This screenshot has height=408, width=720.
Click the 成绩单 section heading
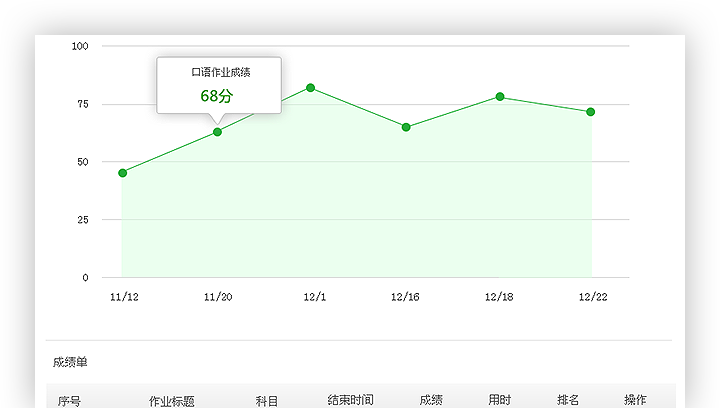point(70,362)
